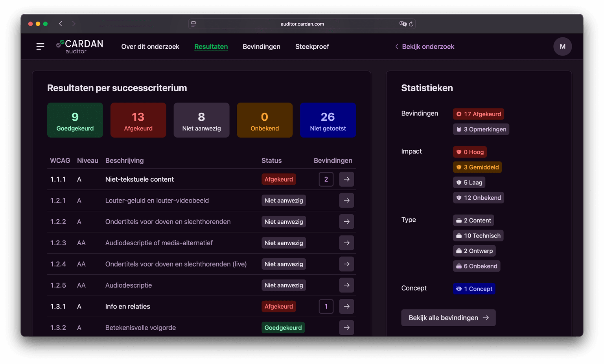The width and height of the screenshot is (604, 364).
Task: Select Louter-geluid en louter-videobeeld text
Action: (157, 200)
